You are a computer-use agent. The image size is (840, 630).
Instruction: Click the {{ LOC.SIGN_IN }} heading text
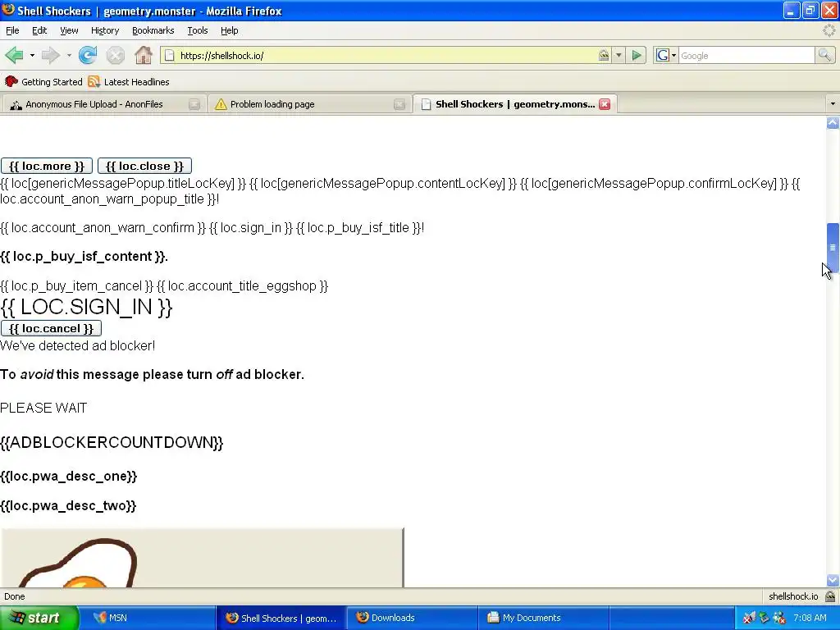86,307
